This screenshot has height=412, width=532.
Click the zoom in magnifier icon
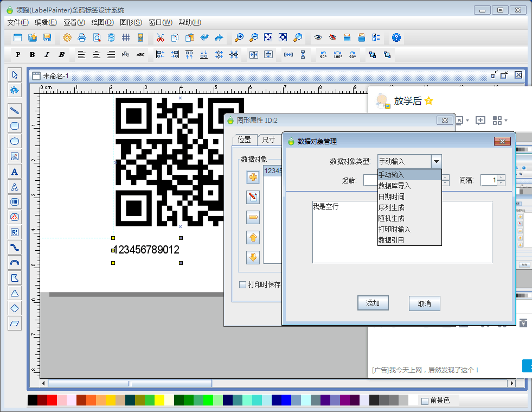tap(239, 37)
